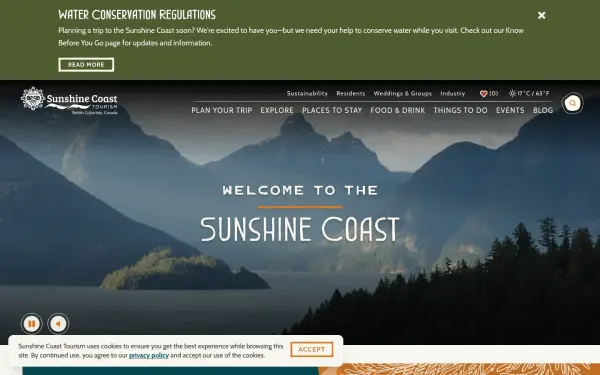Open the search magnifier button
The width and height of the screenshot is (600, 375).
pyautogui.click(x=572, y=103)
